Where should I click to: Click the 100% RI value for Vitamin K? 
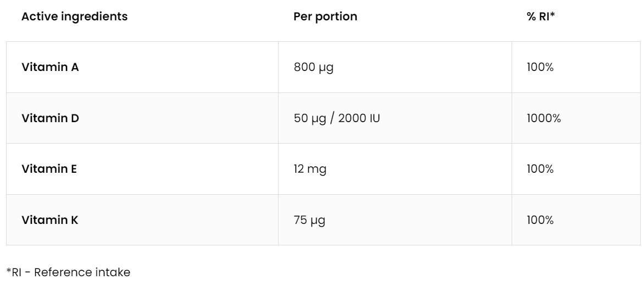[540, 220]
